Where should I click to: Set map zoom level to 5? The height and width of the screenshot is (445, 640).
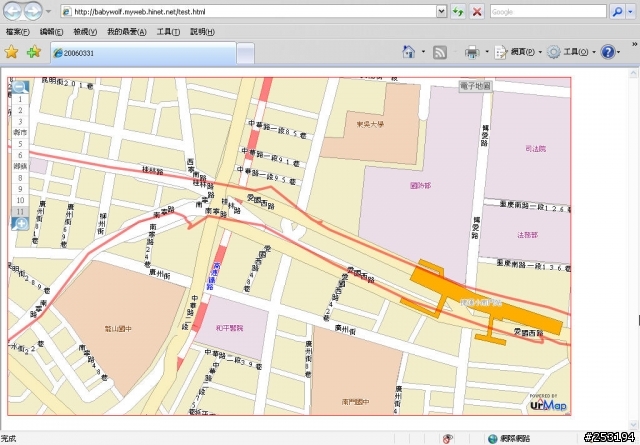(x=20, y=144)
